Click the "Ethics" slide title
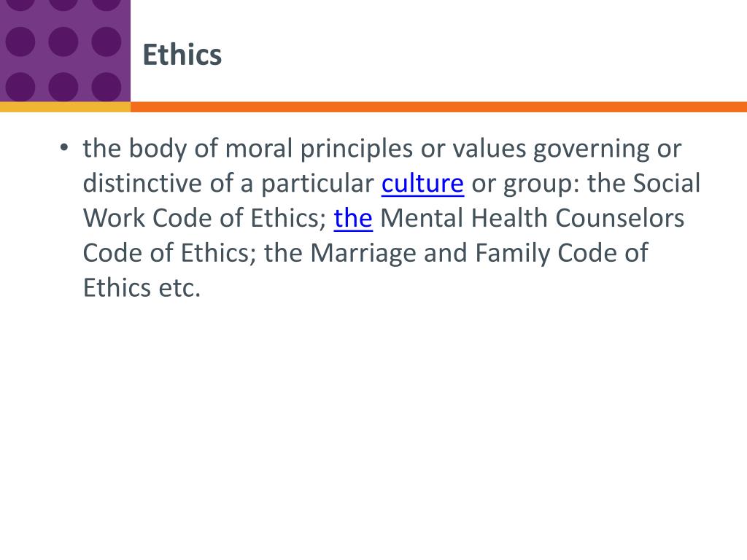 (182, 54)
